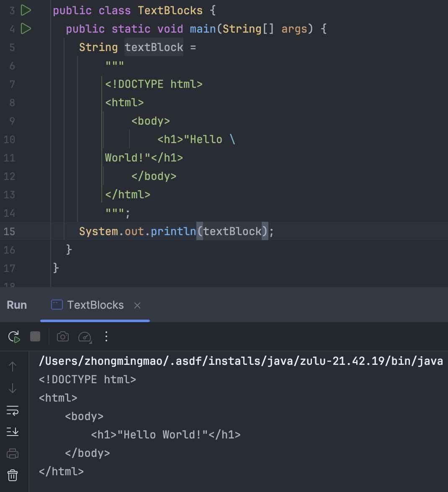Viewport: 448px width, 492px height.
Task: Open the profiler speedometer dropdown
Action: [x=85, y=337]
